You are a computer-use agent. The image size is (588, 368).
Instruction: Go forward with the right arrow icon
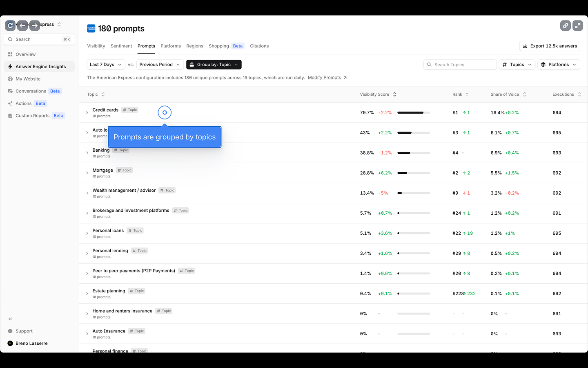click(35, 25)
